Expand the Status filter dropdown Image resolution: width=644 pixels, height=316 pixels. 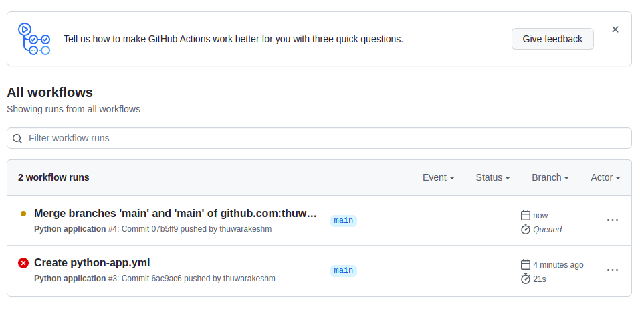click(493, 177)
